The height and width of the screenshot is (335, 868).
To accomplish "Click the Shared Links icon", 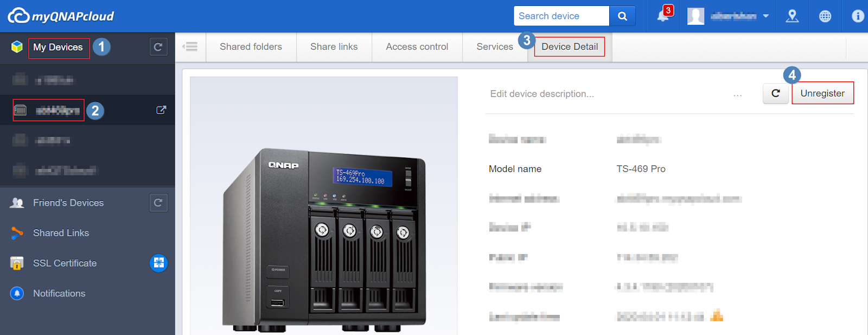I will point(17,233).
